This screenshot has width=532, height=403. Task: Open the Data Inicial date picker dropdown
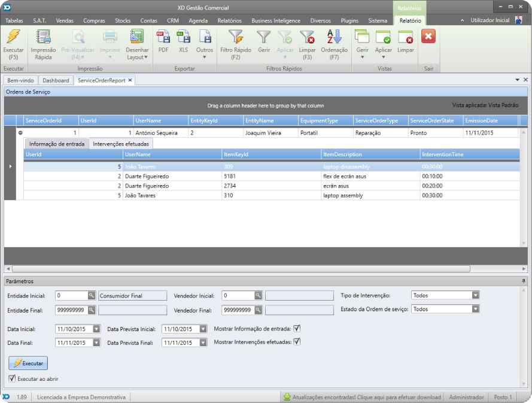pos(96,329)
